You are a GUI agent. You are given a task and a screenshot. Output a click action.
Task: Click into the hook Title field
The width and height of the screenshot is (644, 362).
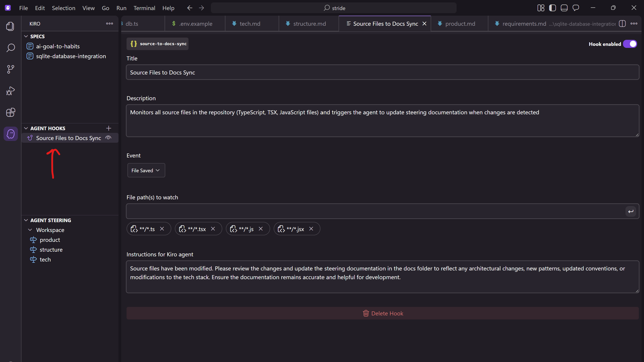click(382, 72)
